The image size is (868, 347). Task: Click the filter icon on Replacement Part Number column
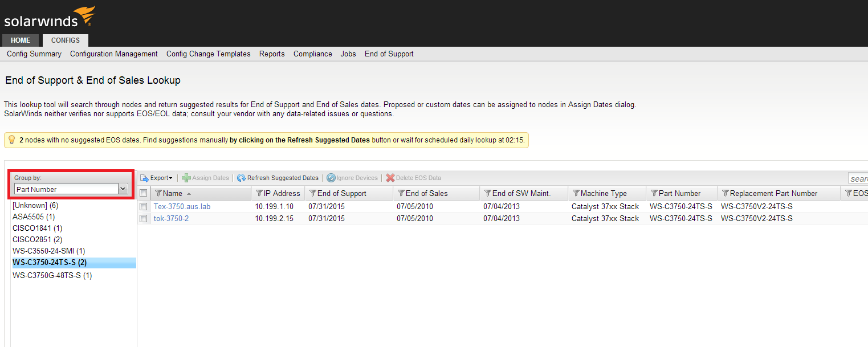click(x=726, y=193)
